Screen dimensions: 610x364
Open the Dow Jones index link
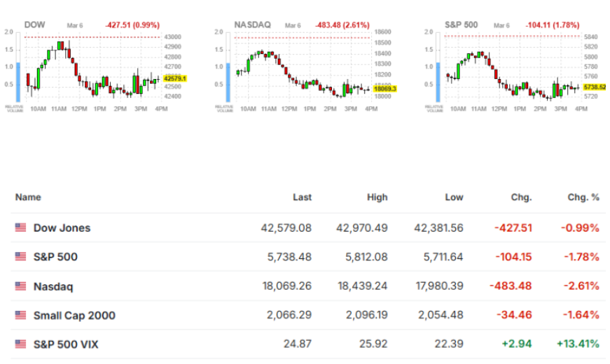pos(62,228)
